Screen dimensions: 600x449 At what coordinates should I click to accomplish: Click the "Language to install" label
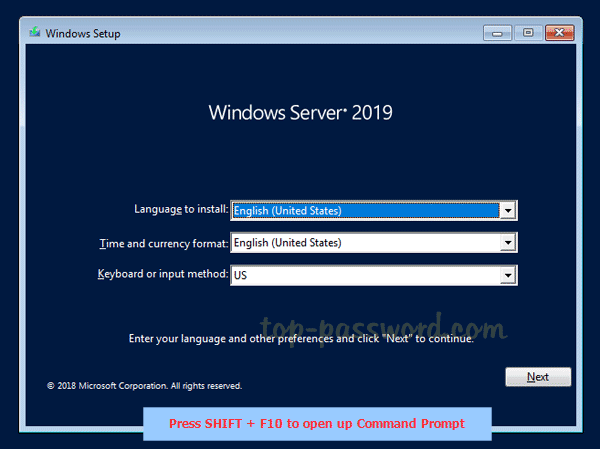click(181, 210)
